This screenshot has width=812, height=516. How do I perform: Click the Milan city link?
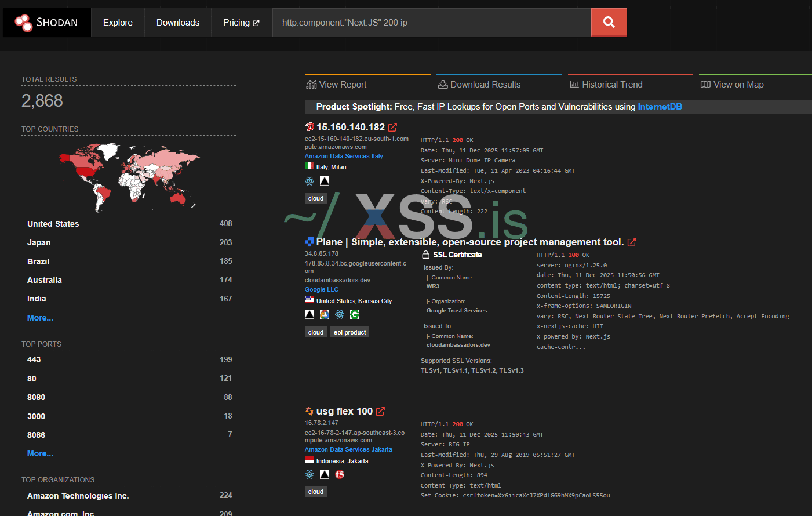pos(338,167)
